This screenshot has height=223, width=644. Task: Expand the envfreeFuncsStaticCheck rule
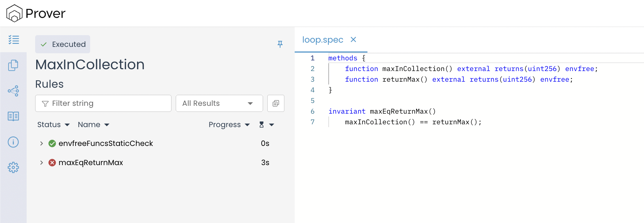[42, 143]
